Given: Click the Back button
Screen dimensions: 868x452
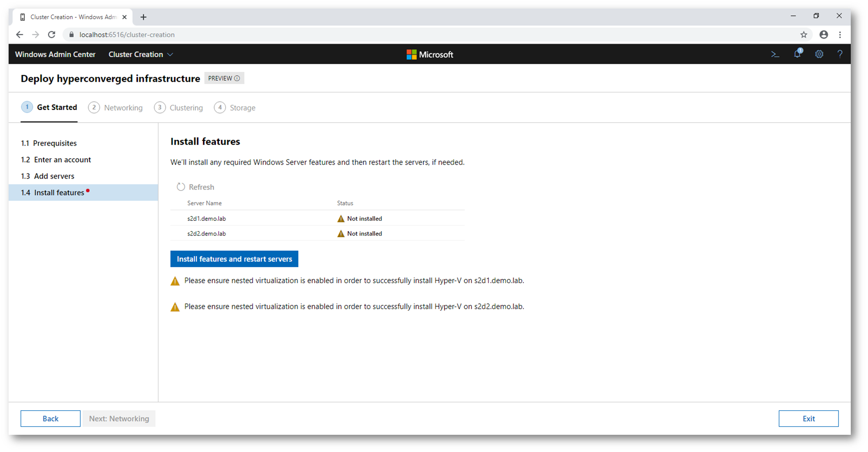Looking at the screenshot, I should coord(50,418).
